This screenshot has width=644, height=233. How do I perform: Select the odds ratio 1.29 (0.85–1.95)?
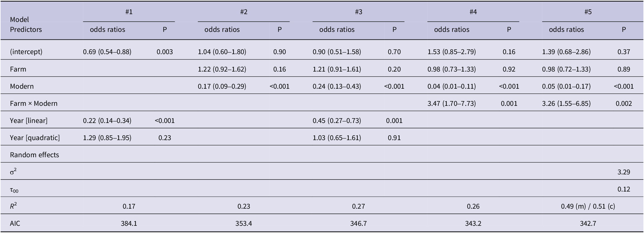point(107,138)
